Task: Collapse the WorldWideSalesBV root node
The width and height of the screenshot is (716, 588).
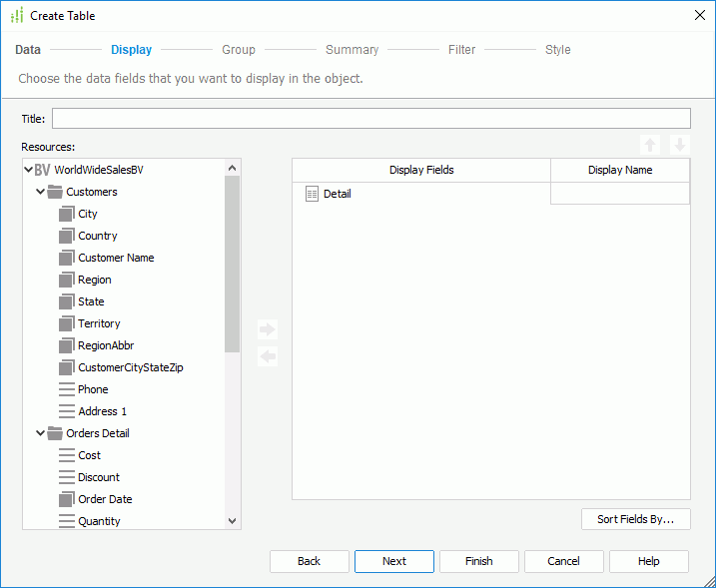Action: [x=28, y=170]
